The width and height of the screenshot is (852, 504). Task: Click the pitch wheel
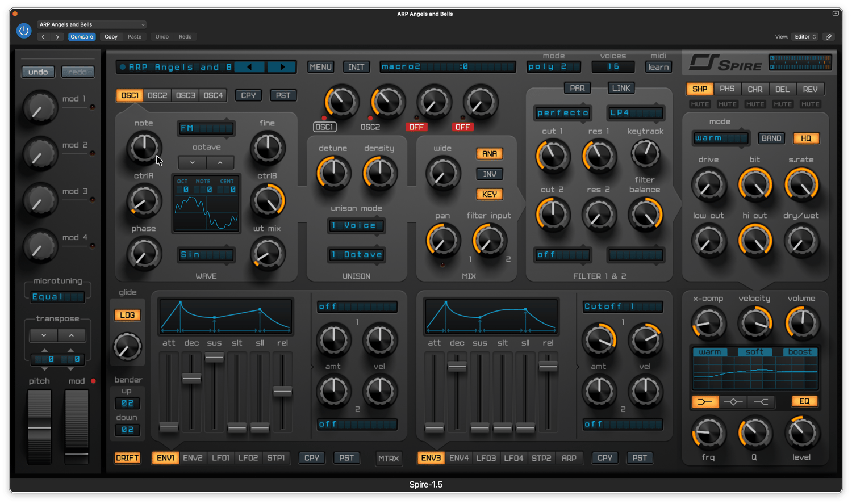[x=39, y=426]
